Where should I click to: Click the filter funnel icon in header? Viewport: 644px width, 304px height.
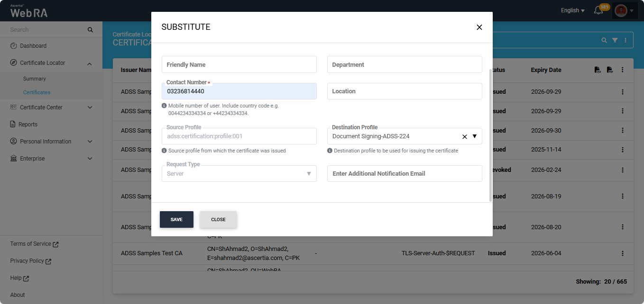(615, 40)
